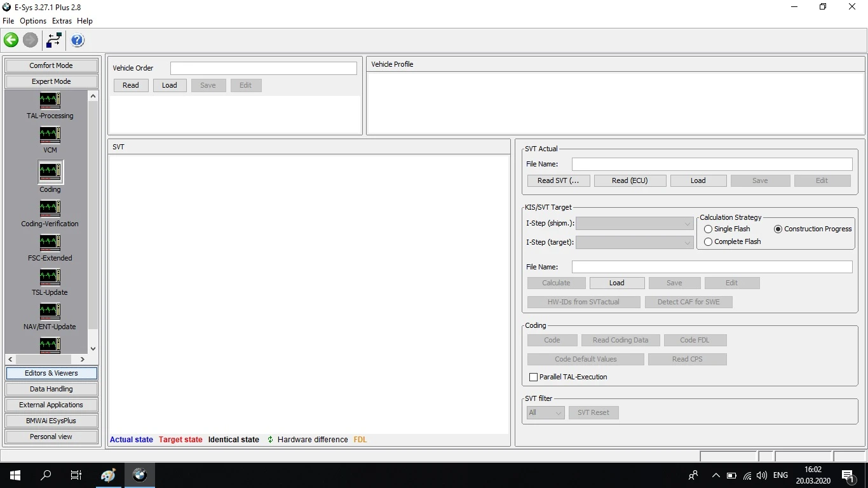The width and height of the screenshot is (868, 488).
Task: Open the FSC-Extended module icon
Action: 50,243
